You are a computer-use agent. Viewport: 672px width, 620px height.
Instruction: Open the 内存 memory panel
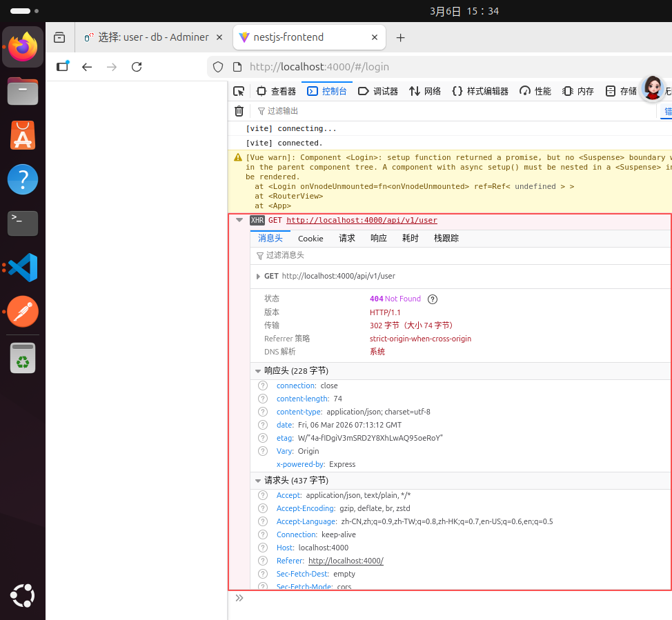tap(578, 91)
